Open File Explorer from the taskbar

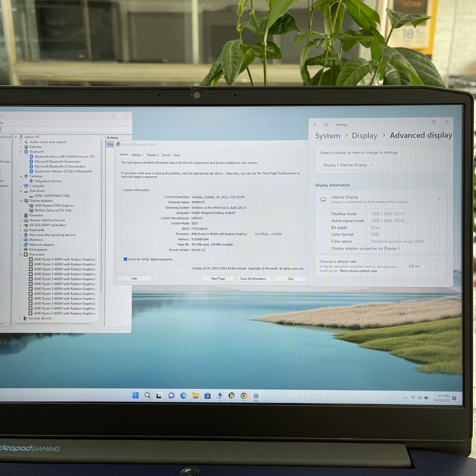coord(195,396)
